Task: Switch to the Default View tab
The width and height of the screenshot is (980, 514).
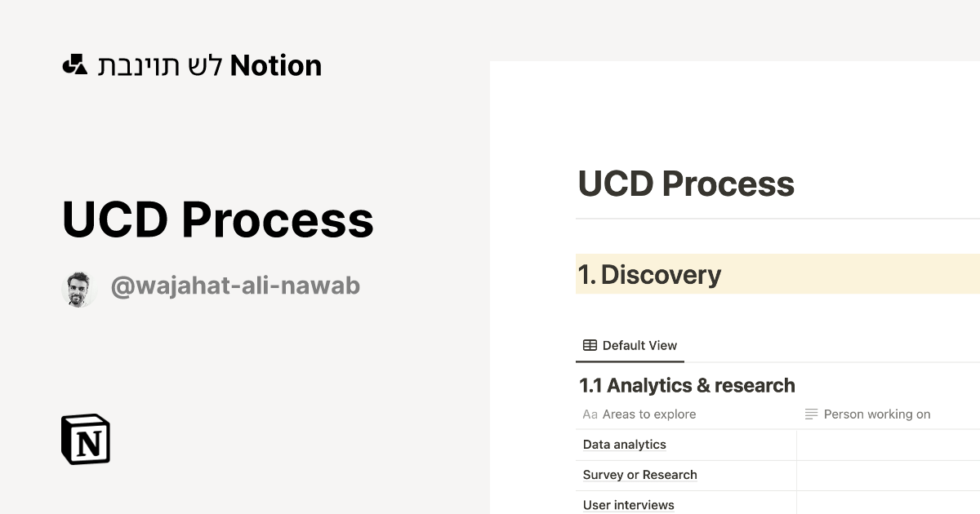Action: [x=630, y=345]
